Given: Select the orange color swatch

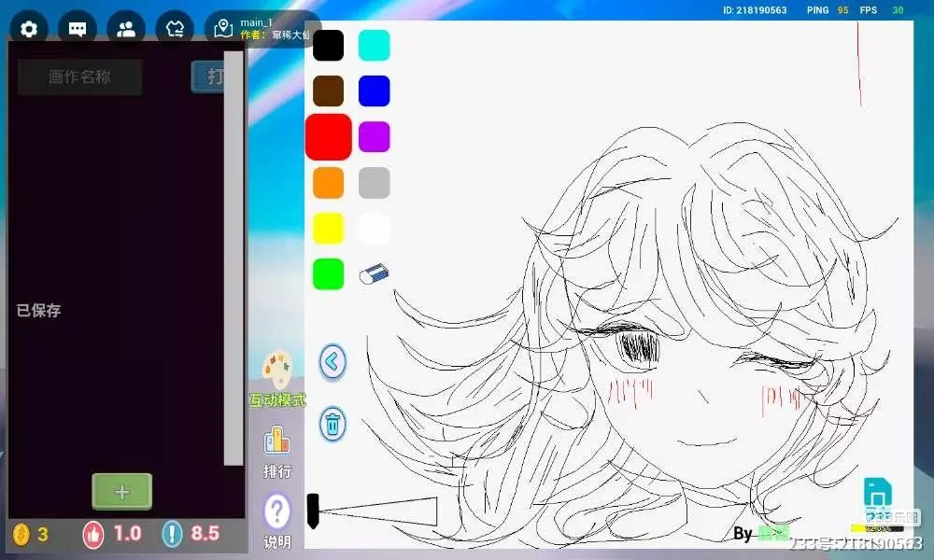Looking at the screenshot, I should point(328,183).
